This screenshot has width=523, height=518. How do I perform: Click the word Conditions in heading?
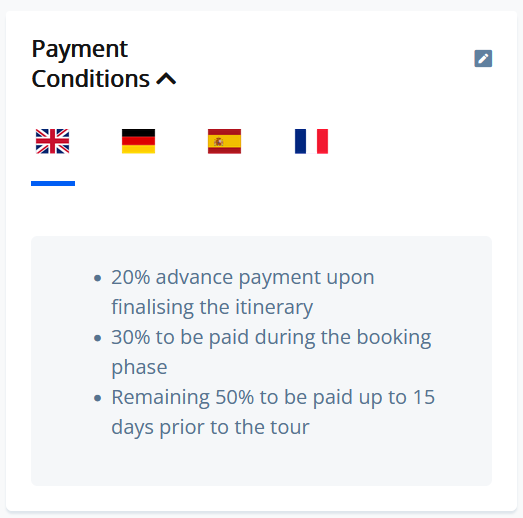coord(90,79)
